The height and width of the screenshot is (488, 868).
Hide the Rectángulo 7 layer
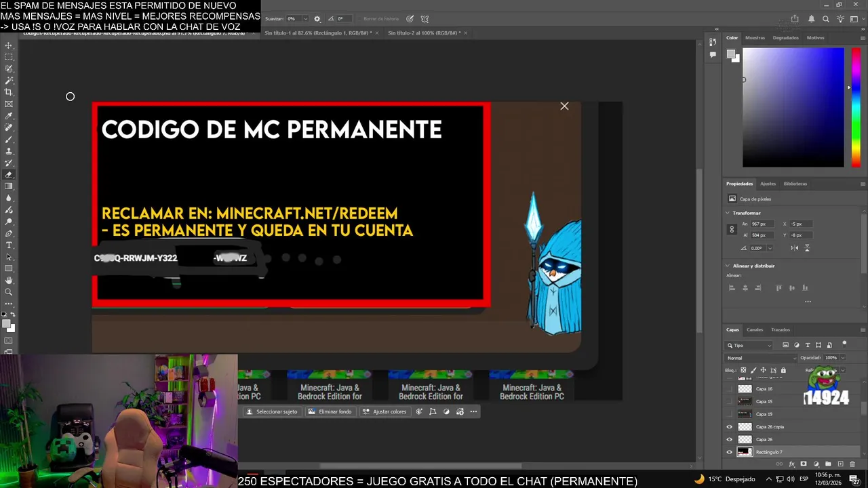click(x=730, y=452)
